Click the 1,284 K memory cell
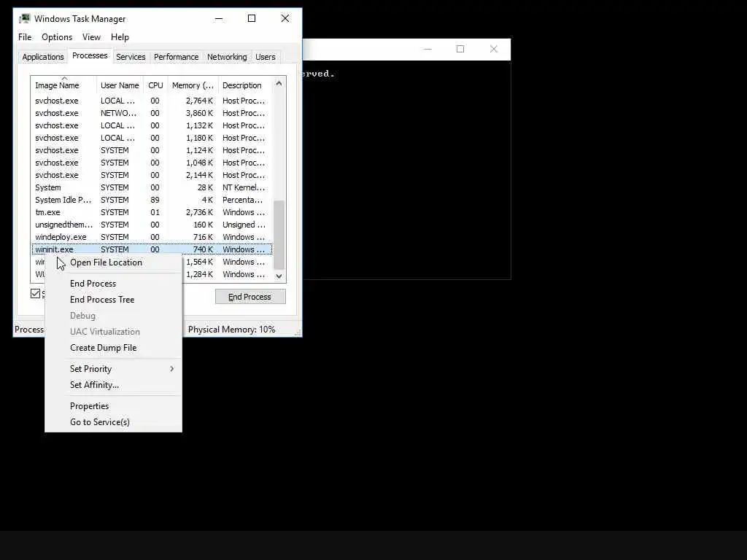 [200, 274]
